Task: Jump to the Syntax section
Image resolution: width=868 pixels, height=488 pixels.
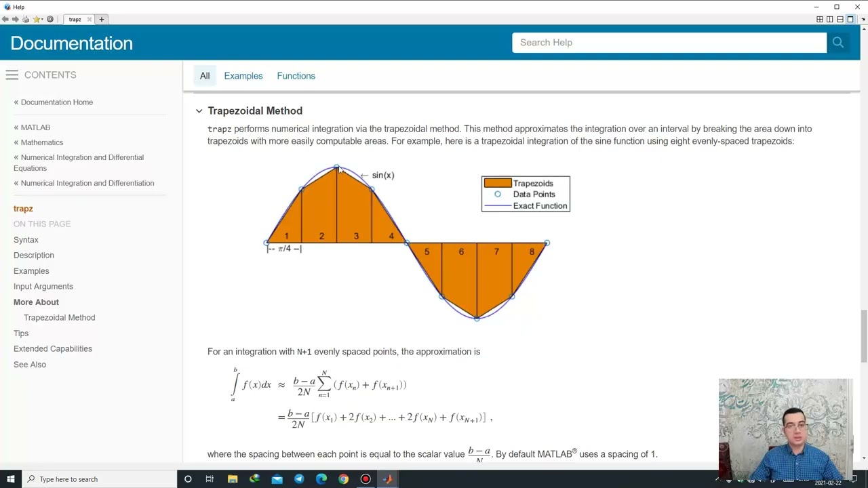Action: click(x=26, y=240)
